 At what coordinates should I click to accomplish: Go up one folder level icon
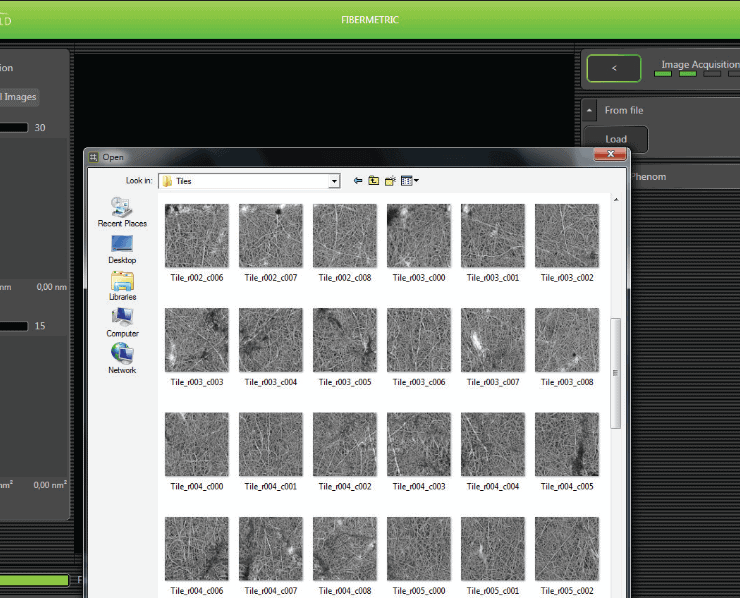(x=374, y=181)
